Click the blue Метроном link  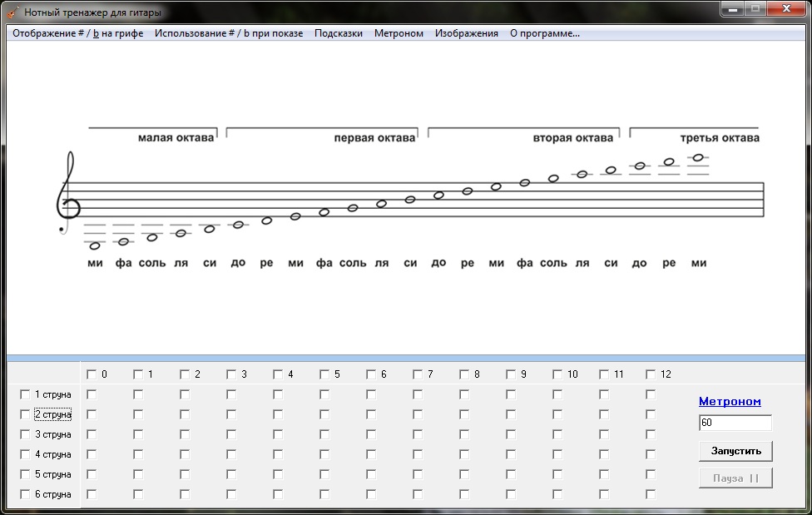point(730,402)
